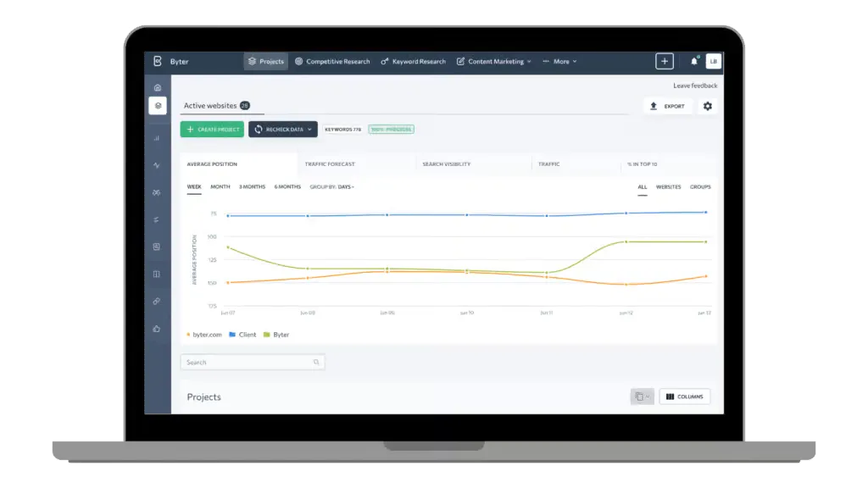This screenshot has height=488, width=868.
Task: Click the Byter green folder legend icon
Action: click(x=267, y=335)
